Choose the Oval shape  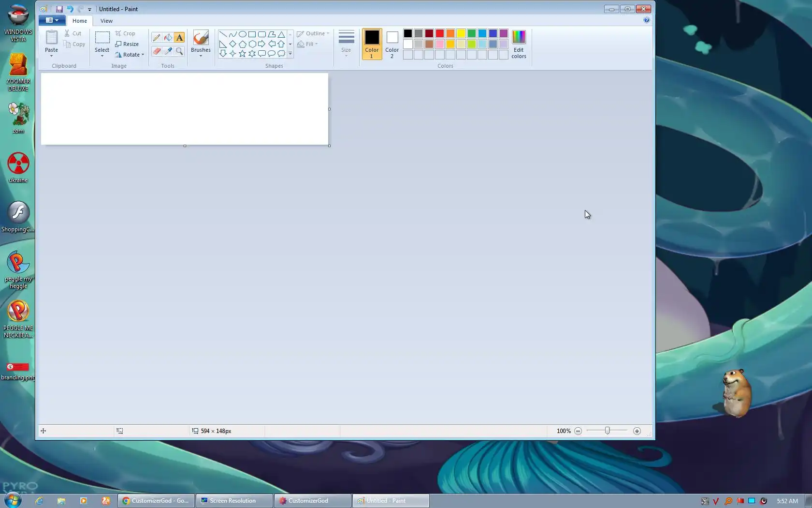pyautogui.click(x=242, y=34)
